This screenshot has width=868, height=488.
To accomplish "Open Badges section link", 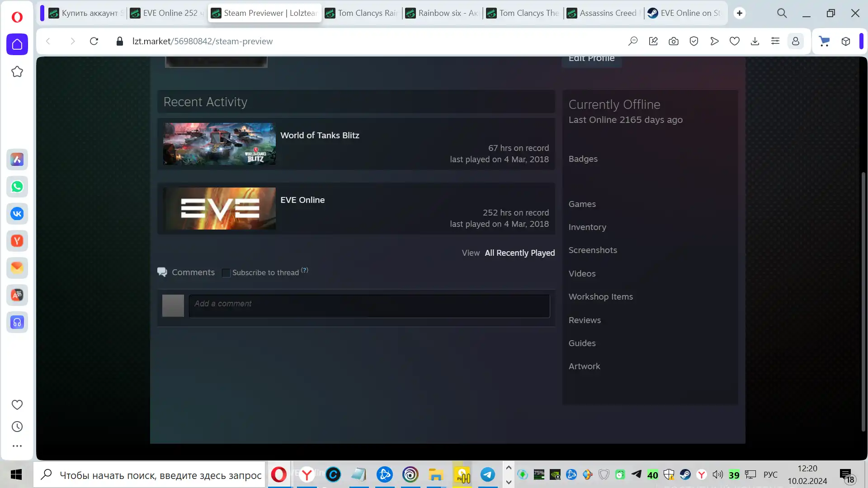I will [x=583, y=159].
